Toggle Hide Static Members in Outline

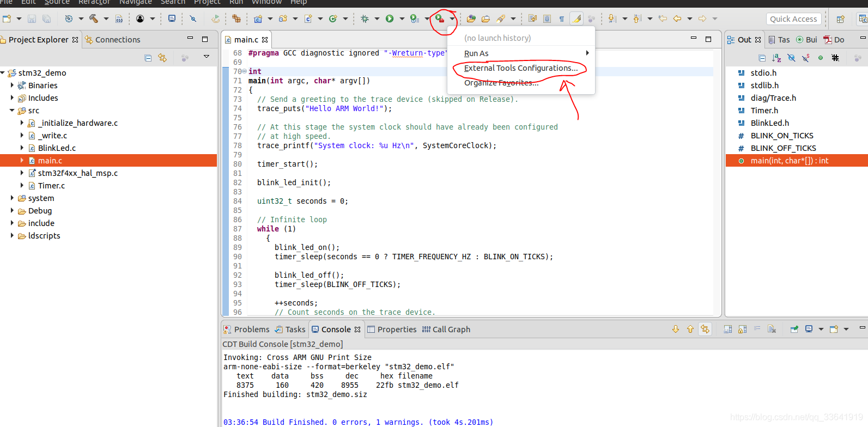[806, 58]
